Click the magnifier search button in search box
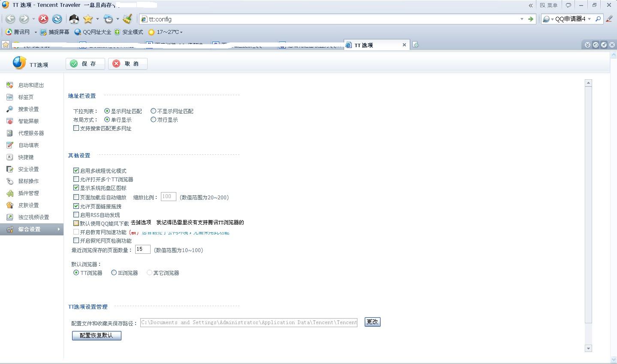The width and height of the screenshot is (617, 364). pos(598,19)
